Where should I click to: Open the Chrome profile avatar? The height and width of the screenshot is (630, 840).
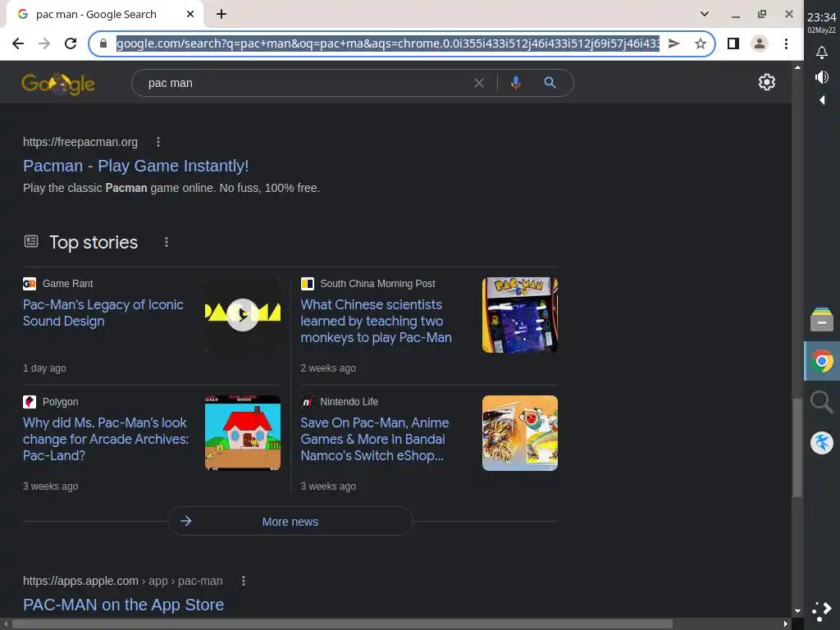point(759,43)
